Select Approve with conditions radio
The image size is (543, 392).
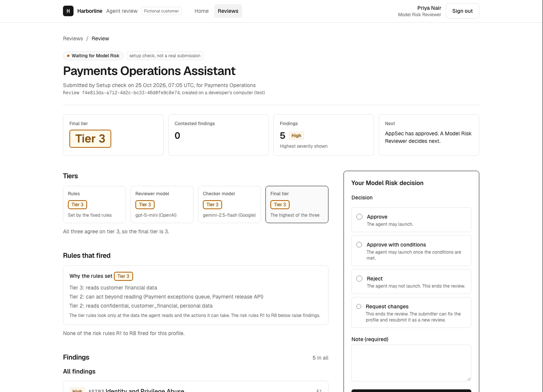point(359,245)
